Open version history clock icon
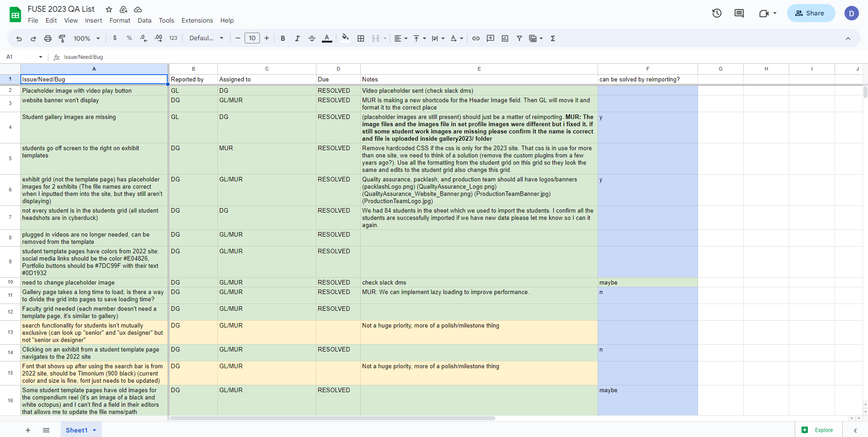 click(x=717, y=13)
